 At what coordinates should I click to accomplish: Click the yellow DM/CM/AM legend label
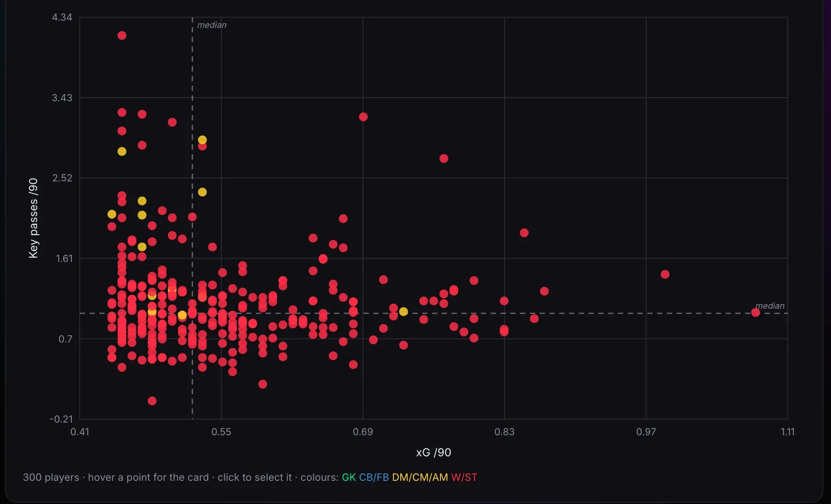[420, 477]
